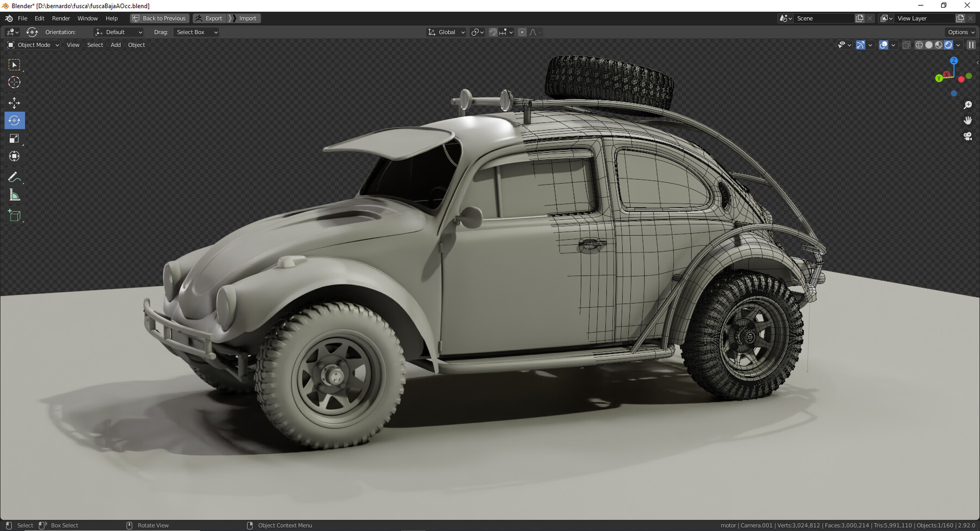Click the Back to Previous button
Screen dimensions: 980x531
(x=158, y=18)
